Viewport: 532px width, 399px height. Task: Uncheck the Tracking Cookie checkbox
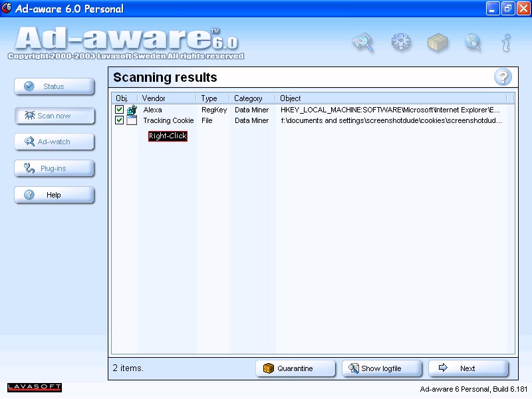[119, 120]
